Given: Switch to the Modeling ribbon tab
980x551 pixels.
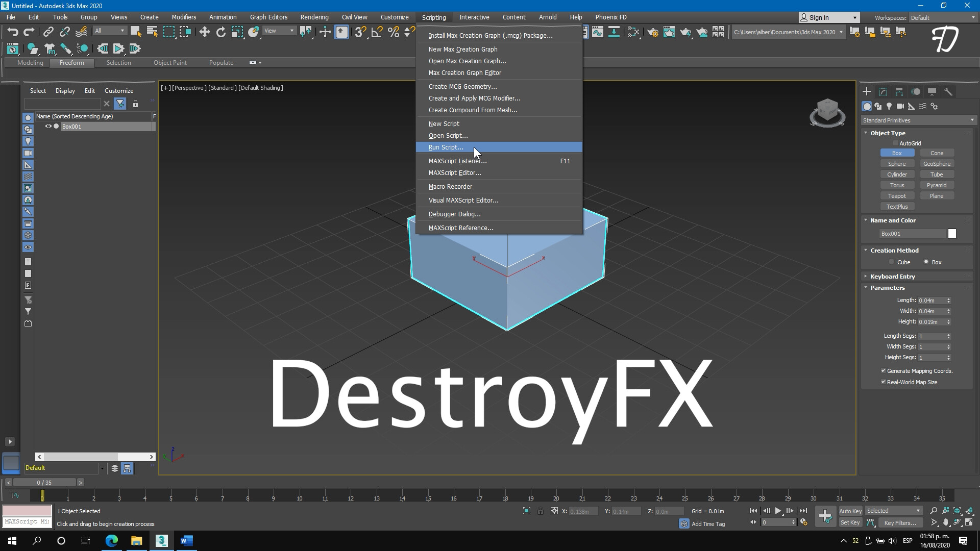Looking at the screenshot, I should [x=29, y=63].
